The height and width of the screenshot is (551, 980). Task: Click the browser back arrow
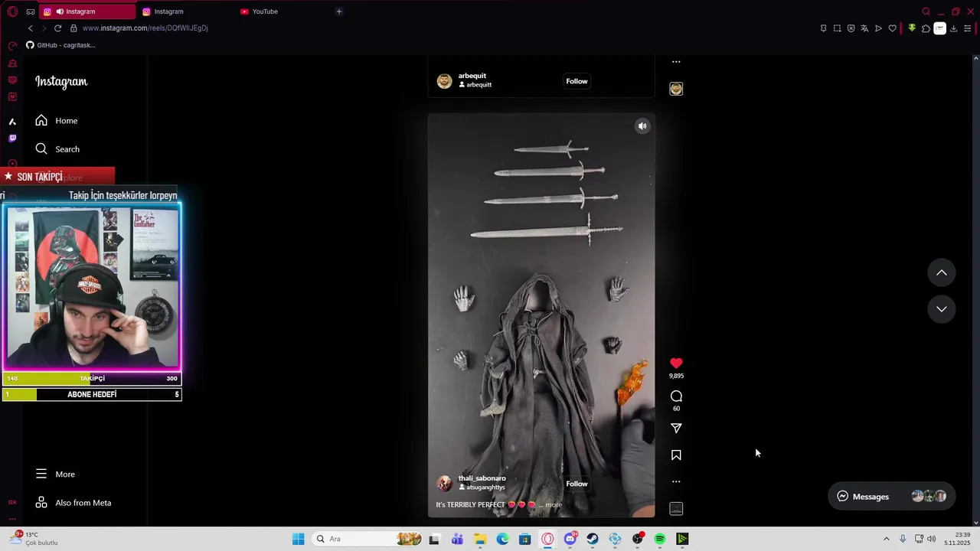click(x=31, y=28)
